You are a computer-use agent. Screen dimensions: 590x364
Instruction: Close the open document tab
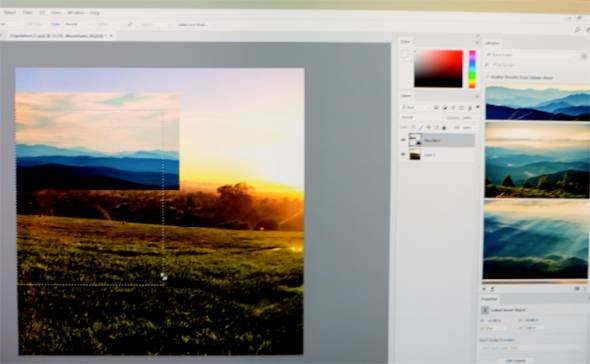111,36
